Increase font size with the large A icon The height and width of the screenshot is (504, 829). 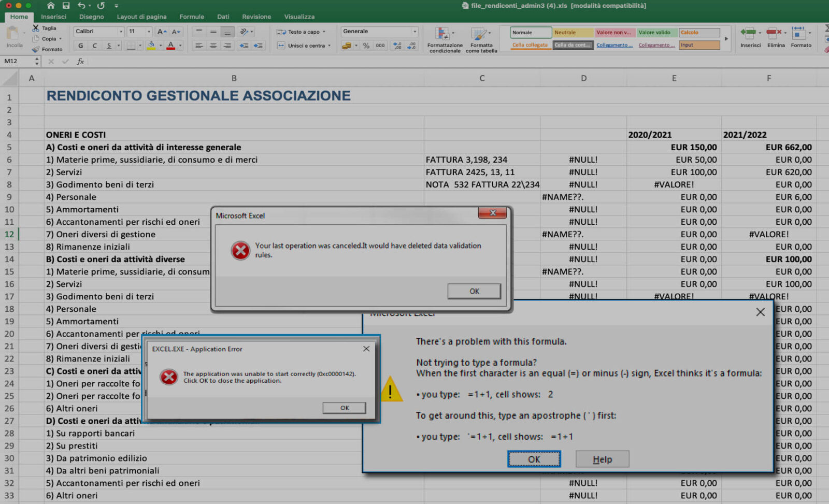coord(162,32)
